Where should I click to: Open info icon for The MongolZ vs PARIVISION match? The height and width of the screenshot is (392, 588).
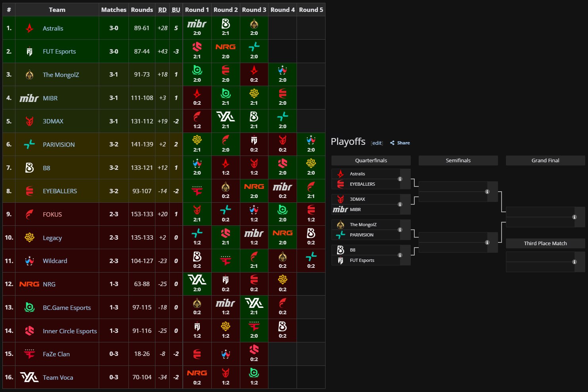tap(400, 230)
